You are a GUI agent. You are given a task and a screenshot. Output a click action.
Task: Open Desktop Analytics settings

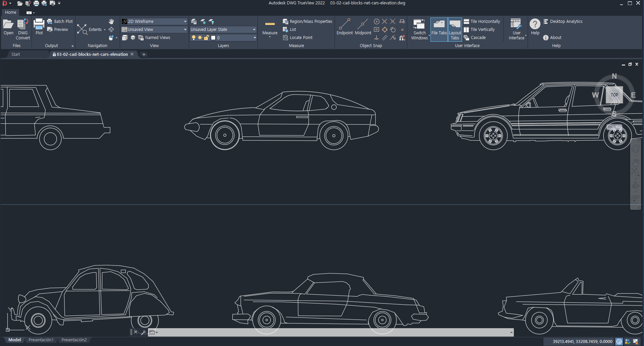[563, 21]
